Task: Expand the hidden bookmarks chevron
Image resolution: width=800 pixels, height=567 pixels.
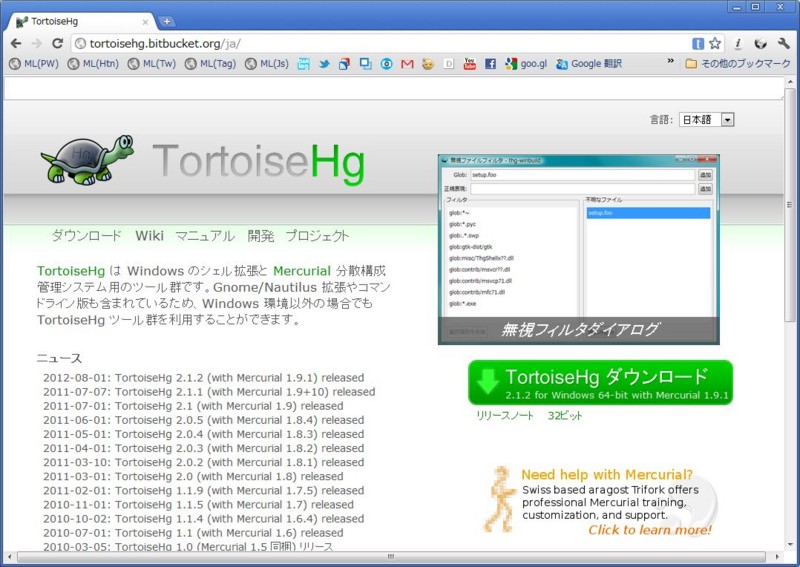Action: coord(670,61)
